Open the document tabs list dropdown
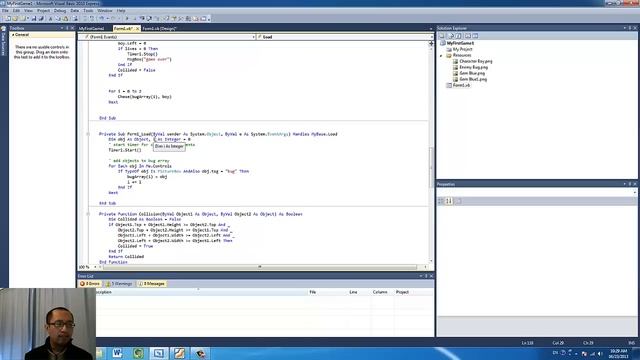This screenshot has width=640, height=360. click(431, 29)
